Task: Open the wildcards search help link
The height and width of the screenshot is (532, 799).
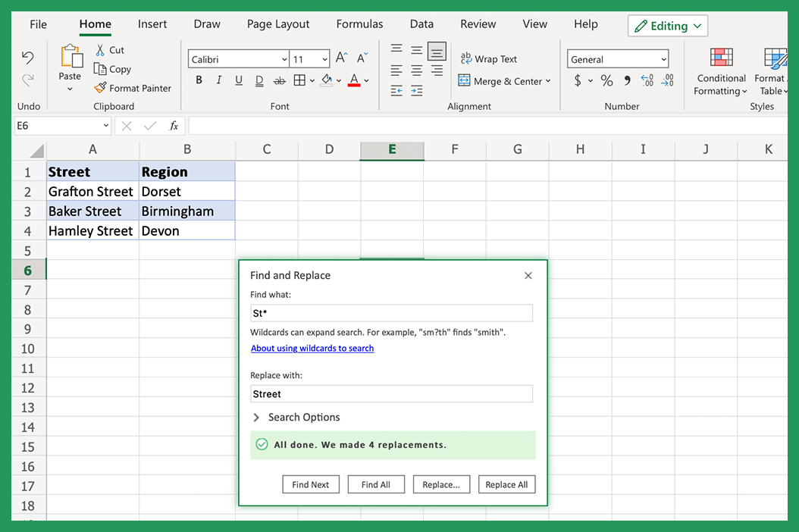Action: (312, 348)
